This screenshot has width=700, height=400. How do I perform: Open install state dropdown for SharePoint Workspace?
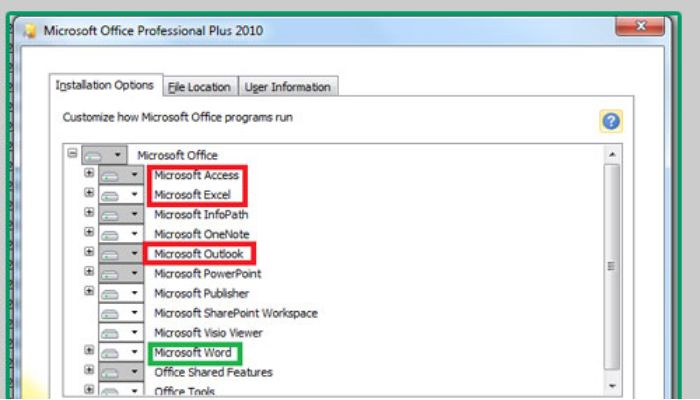[x=121, y=313]
